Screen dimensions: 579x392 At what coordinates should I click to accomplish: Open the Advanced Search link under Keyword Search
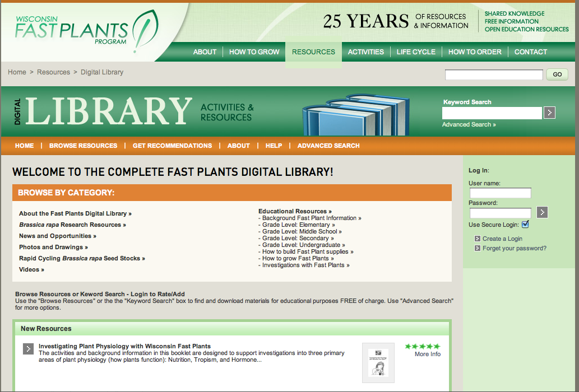point(469,124)
